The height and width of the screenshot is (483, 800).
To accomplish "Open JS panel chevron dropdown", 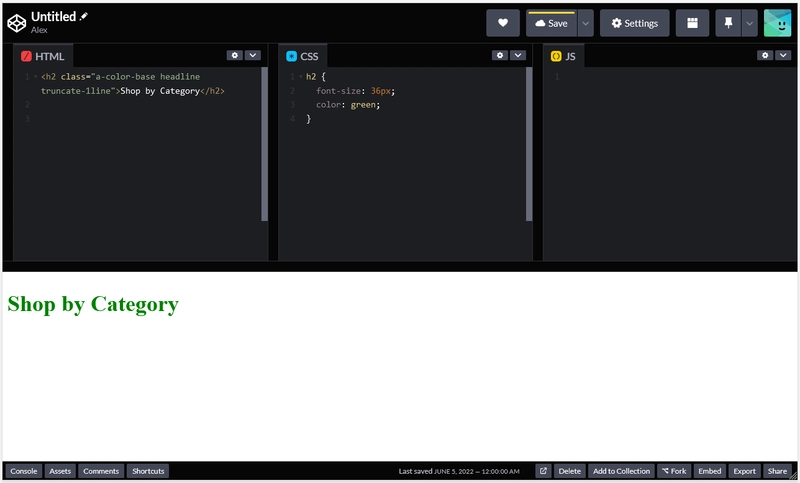I will coord(783,55).
